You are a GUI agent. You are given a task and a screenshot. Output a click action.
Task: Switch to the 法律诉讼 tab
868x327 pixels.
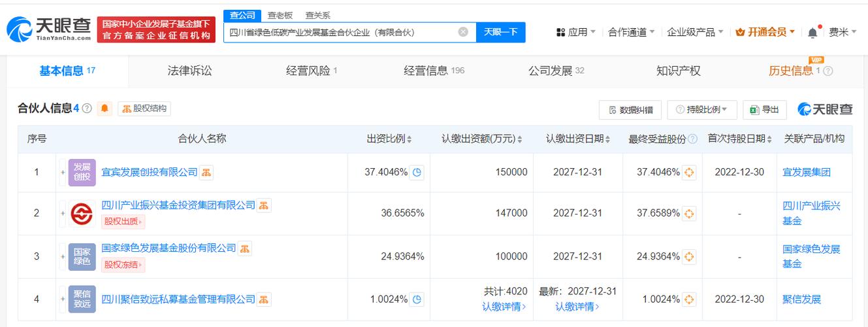[189, 71]
